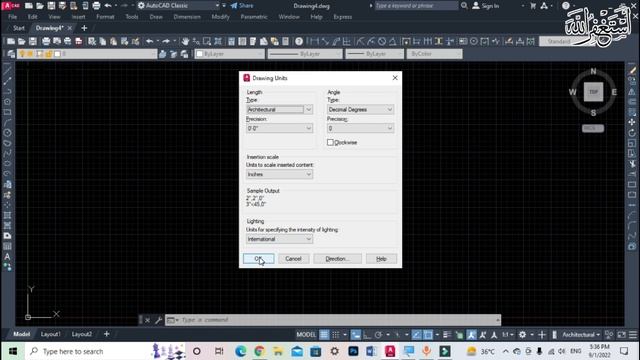Click the New drawing icon in Standard toolbar
This screenshot has height=360, width=640.
[x=11, y=41]
